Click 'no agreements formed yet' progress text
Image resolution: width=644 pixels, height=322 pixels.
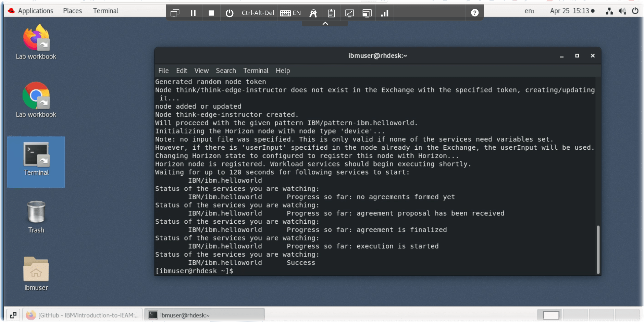point(406,197)
